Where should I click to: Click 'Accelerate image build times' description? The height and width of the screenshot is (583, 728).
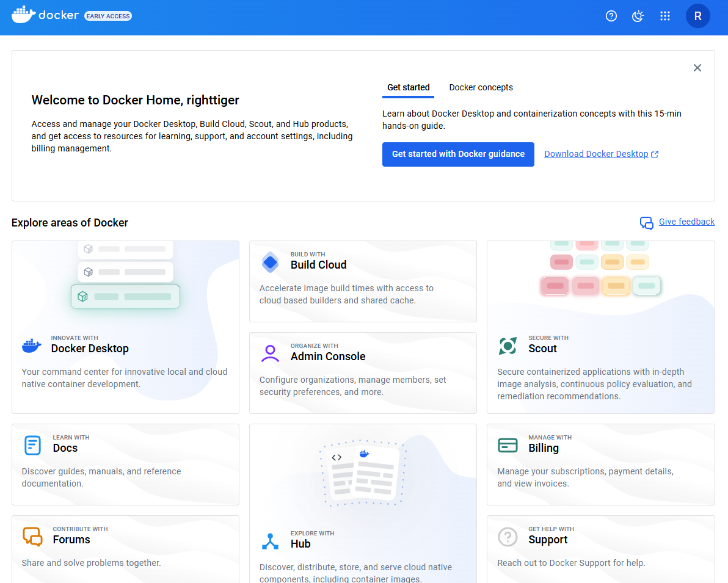346,294
